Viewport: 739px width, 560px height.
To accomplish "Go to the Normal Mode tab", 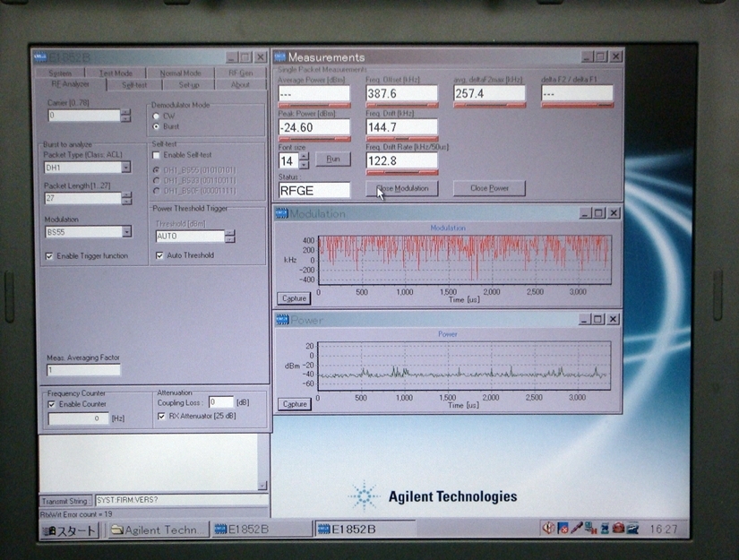I will [180, 73].
